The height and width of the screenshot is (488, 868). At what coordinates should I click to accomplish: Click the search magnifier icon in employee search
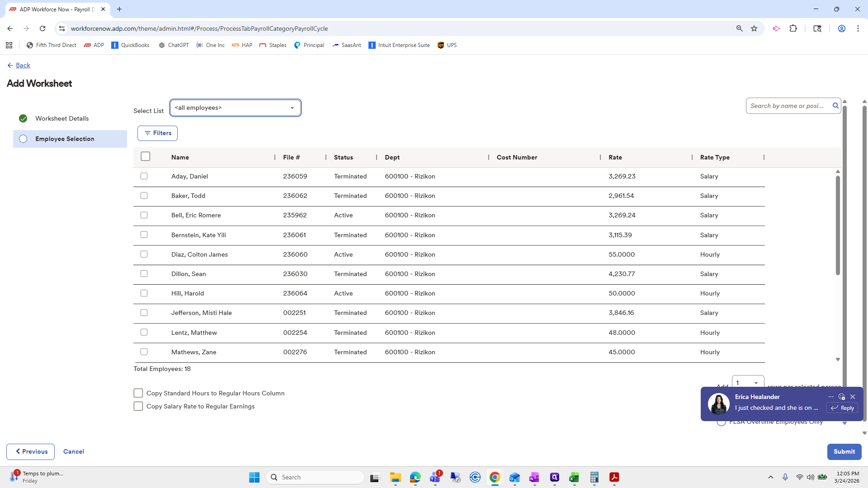tap(835, 106)
